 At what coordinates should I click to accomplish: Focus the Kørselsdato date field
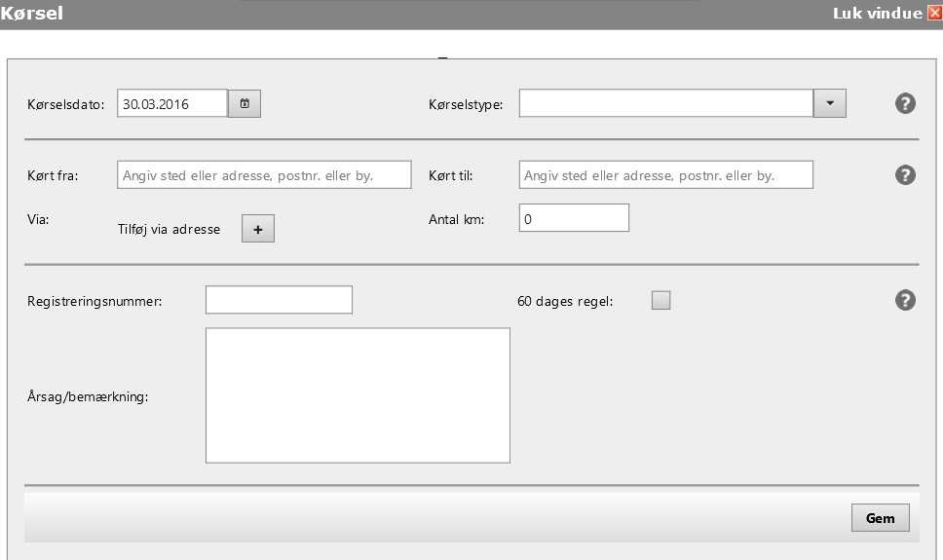coord(171,103)
